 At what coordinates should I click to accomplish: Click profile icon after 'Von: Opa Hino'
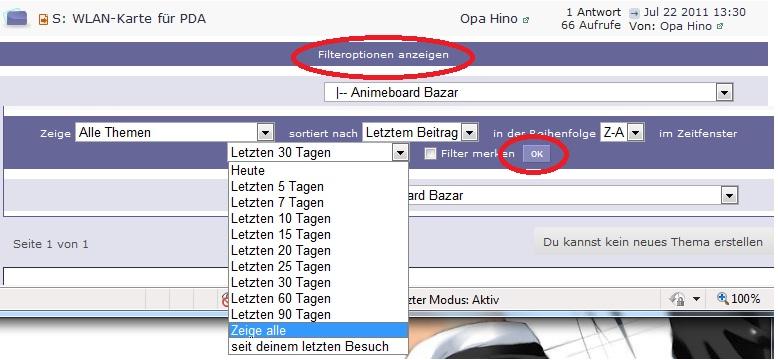tap(720, 26)
